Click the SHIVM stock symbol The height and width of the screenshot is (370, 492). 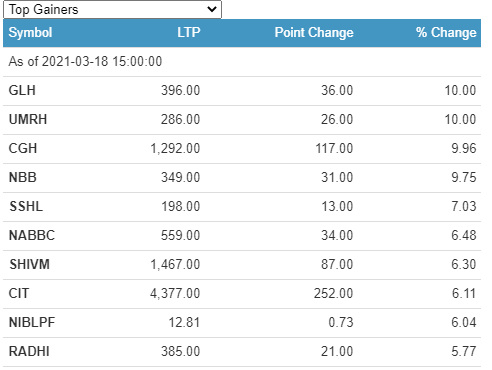click(x=29, y=264)
